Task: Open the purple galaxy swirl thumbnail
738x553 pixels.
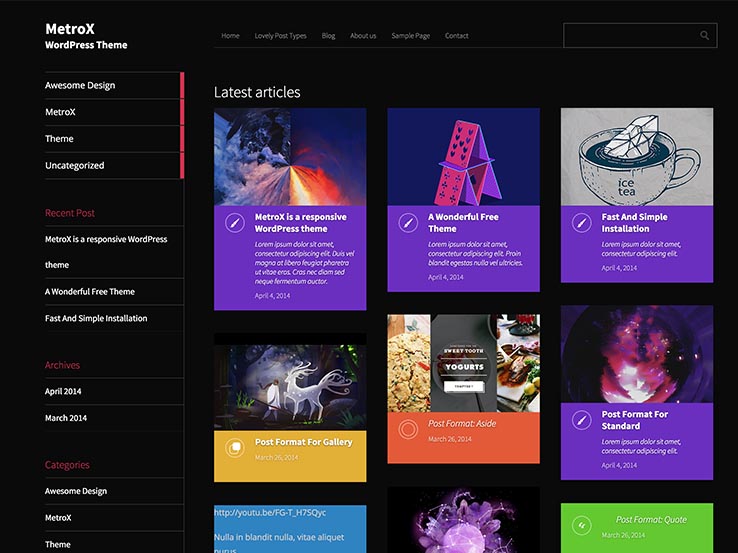Action: tap(637, 354)
